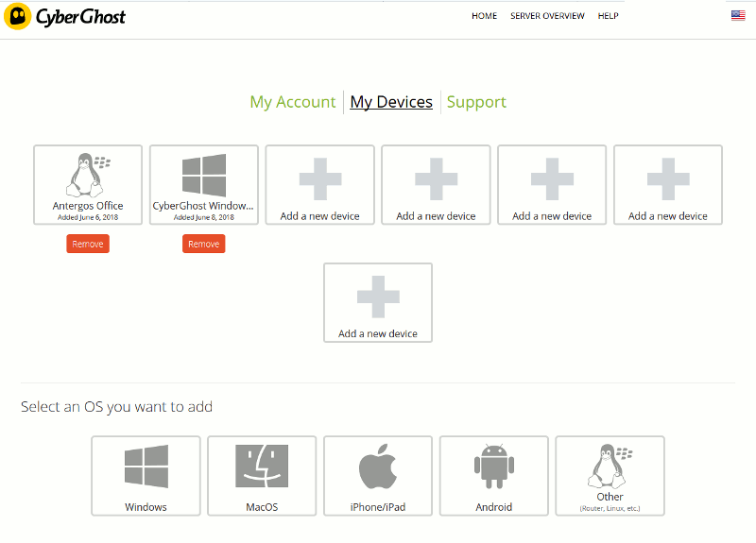Remove the CyberGhost Windows device
Viewport: 756px width, 543px height.
pos(203,244)
